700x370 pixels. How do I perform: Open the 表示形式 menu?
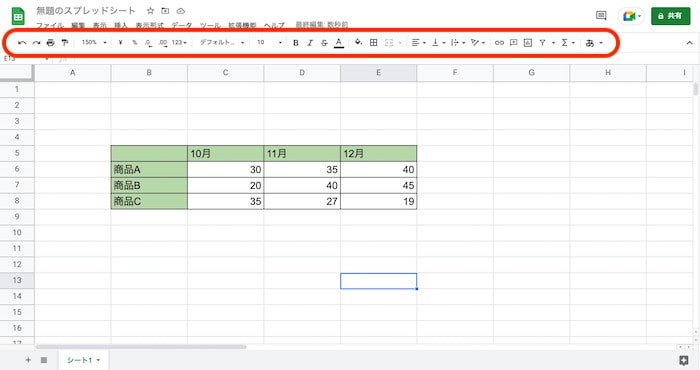(150, 25)
